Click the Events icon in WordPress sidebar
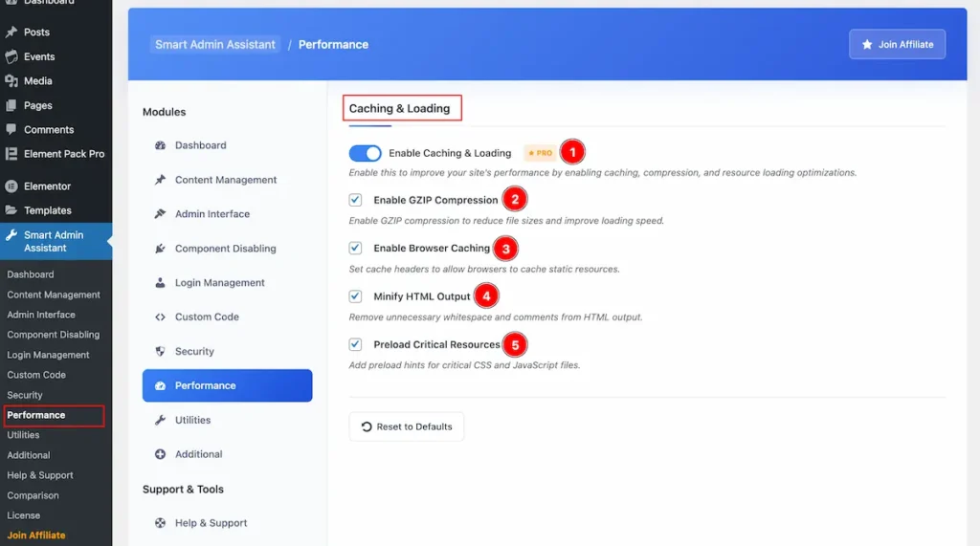This screenshot has height=546, width=980. [x=11, y=56]
